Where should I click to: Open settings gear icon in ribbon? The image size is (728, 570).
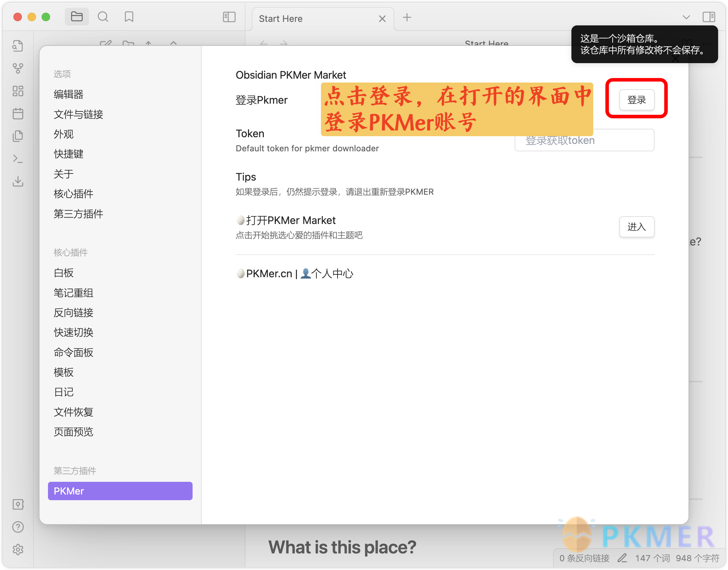coord(18,550)
